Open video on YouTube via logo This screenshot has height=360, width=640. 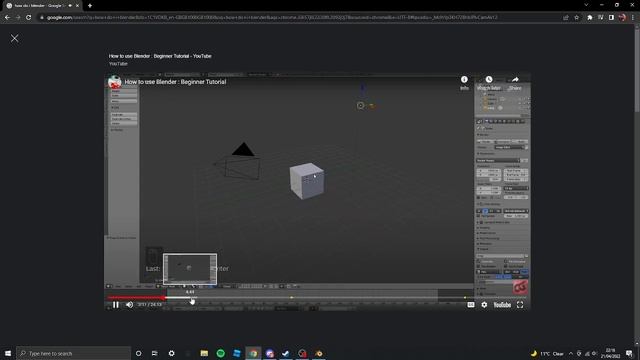click(x=502, y=305)
